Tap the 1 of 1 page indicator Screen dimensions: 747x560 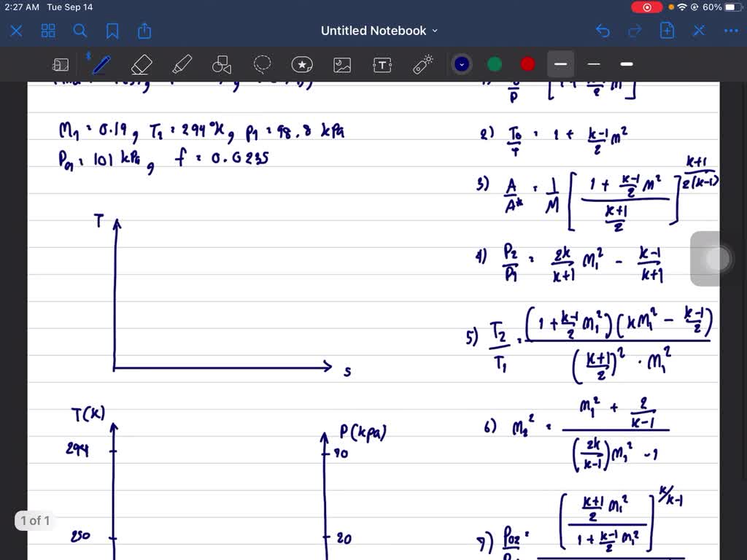tap(34, 521)
